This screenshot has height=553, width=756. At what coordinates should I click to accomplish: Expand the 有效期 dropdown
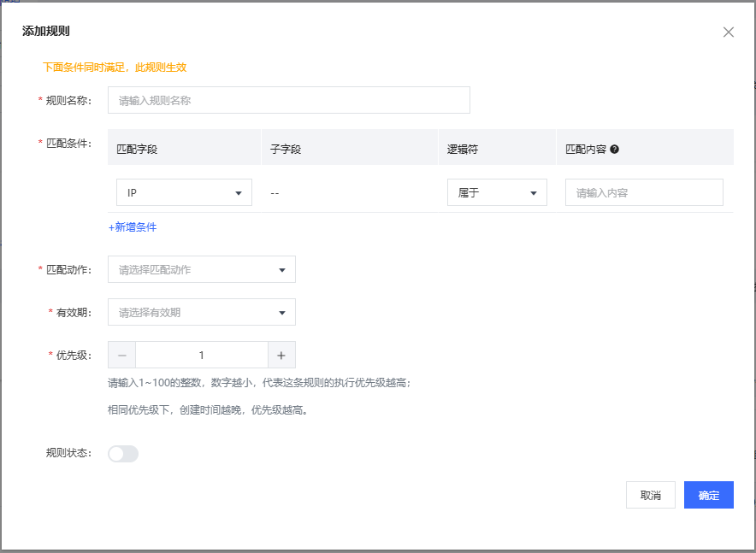click(201, 313)
